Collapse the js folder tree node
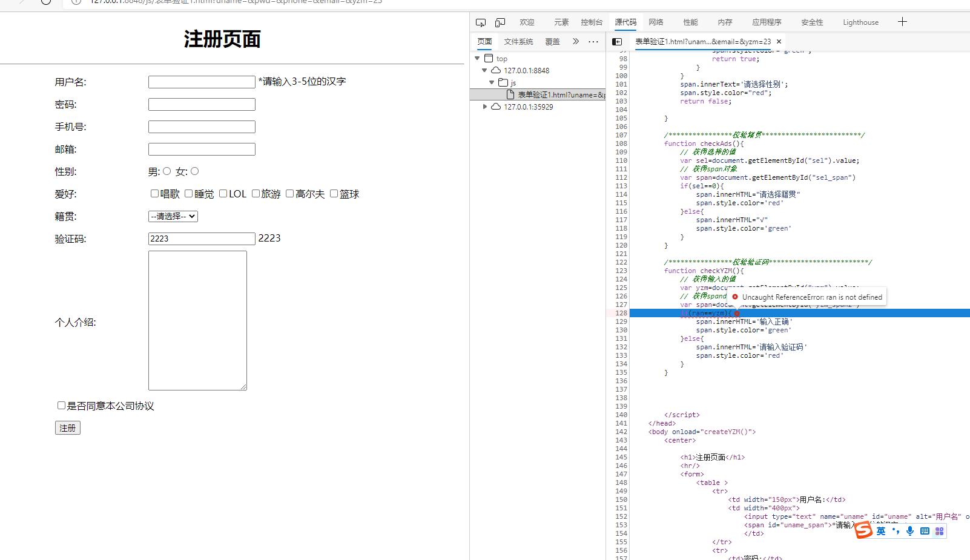970x560 pixels. 492,83
